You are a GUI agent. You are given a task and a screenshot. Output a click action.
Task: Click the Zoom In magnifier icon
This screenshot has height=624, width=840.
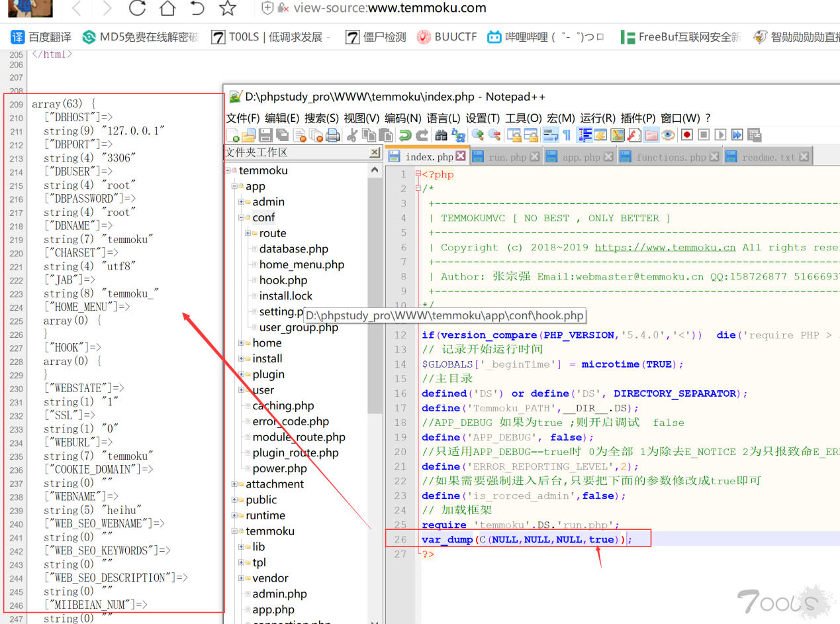tap(479, 135)
